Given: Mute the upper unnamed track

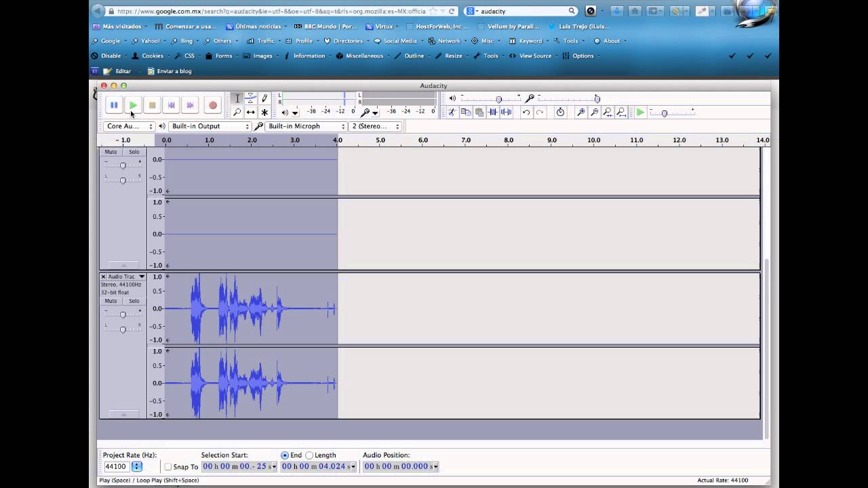Looking at the screenshot, I should click(111, 152).
